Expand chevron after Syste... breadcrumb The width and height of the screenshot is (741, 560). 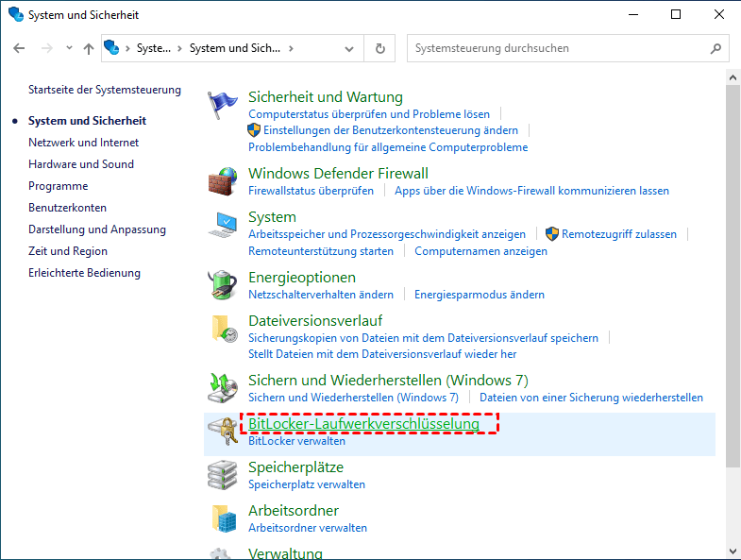point(179,48)
